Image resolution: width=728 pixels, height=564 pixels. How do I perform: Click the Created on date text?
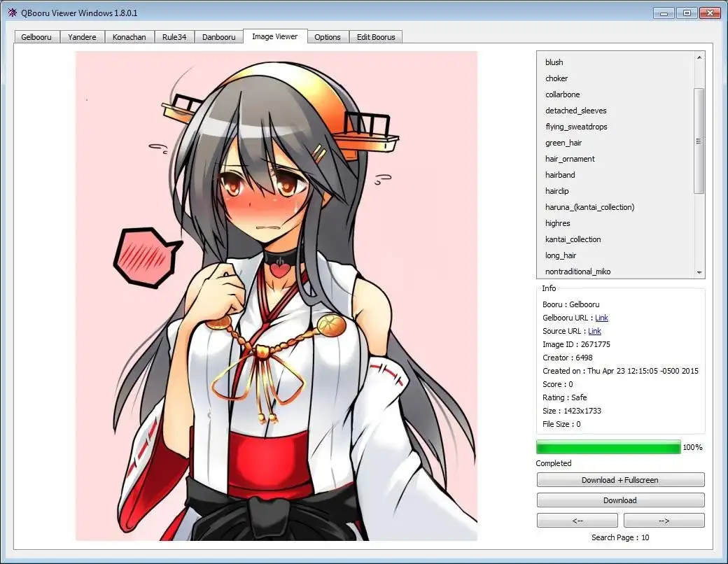click(x=620, y=371)
